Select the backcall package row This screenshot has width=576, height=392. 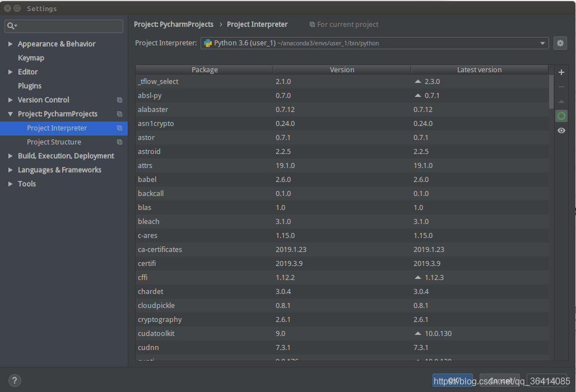pos(342,193)
